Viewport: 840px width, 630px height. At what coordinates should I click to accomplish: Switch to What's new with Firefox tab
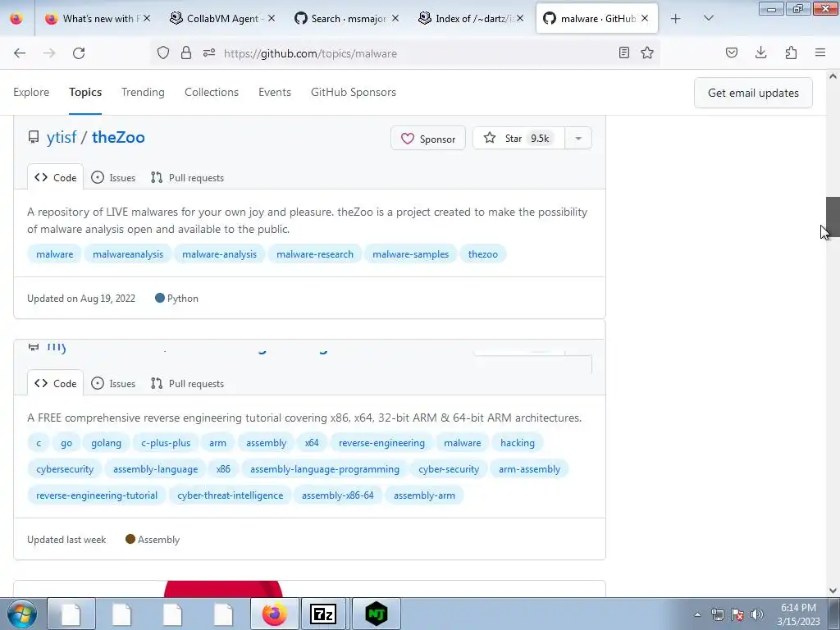click(98, 19)
